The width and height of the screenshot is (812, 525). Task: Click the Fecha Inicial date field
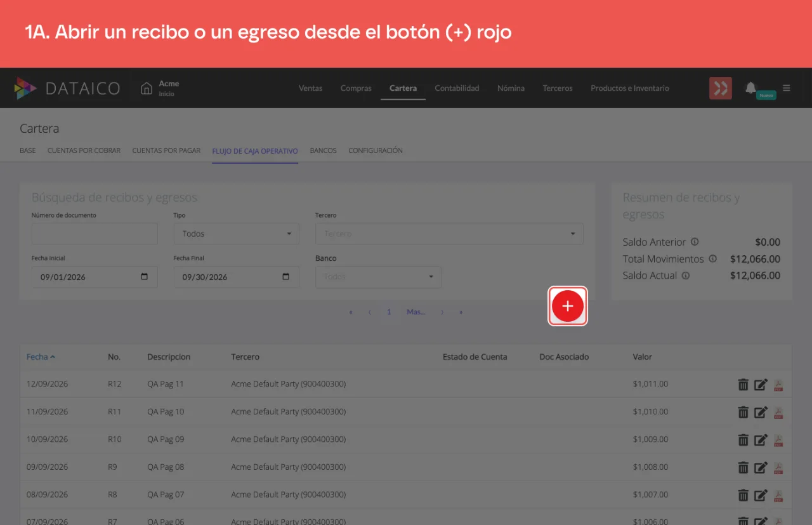click(95, 277)
